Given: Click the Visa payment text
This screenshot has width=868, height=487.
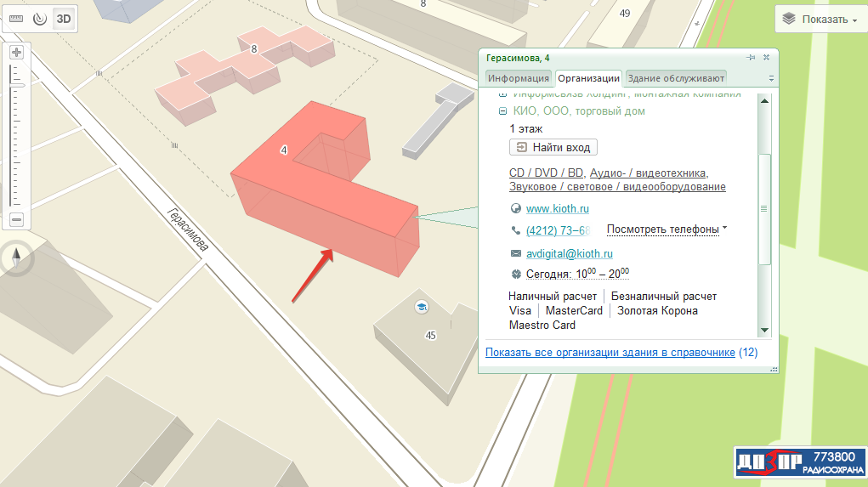Looking at the screenshot, I should [519, 311].
